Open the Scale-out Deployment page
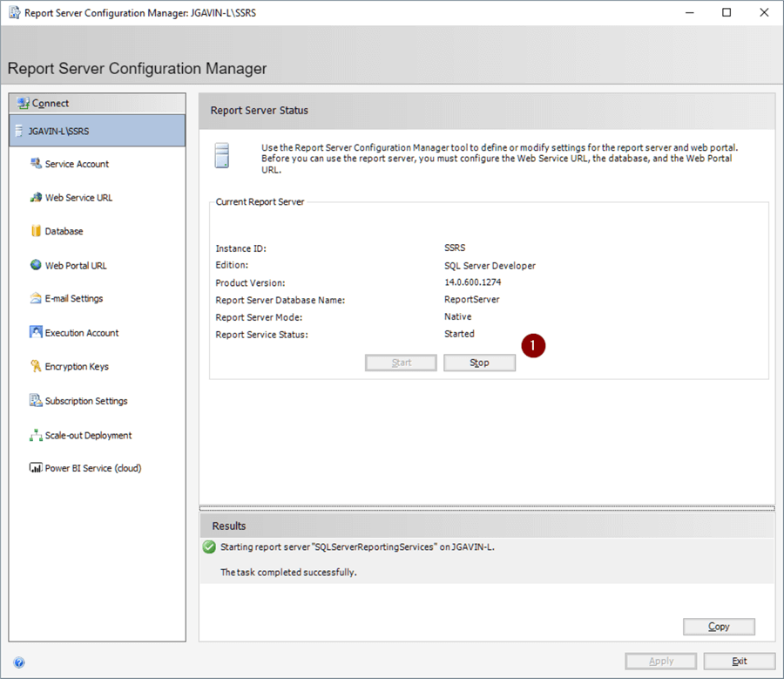 pyautogui.click(x=88, y=435)
